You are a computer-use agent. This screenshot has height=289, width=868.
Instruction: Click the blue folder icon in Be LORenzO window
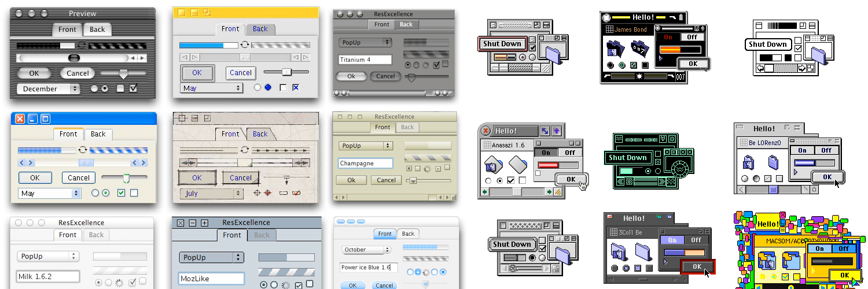click(x=774, y=163)
